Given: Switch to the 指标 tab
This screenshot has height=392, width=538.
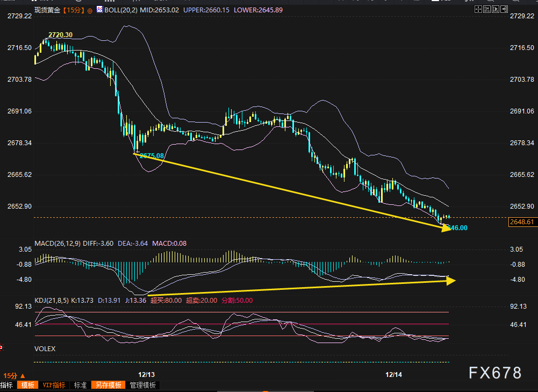Looking at the screenshot, I should point(6,385).
